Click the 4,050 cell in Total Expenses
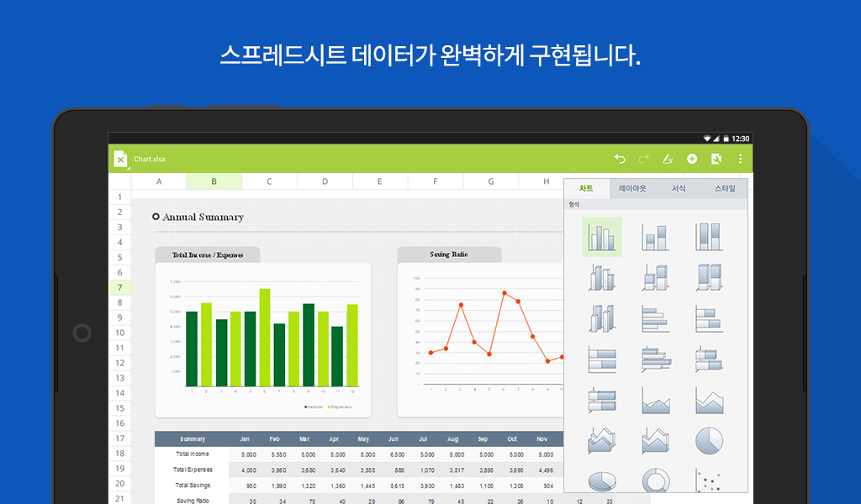 pos(249,470)
